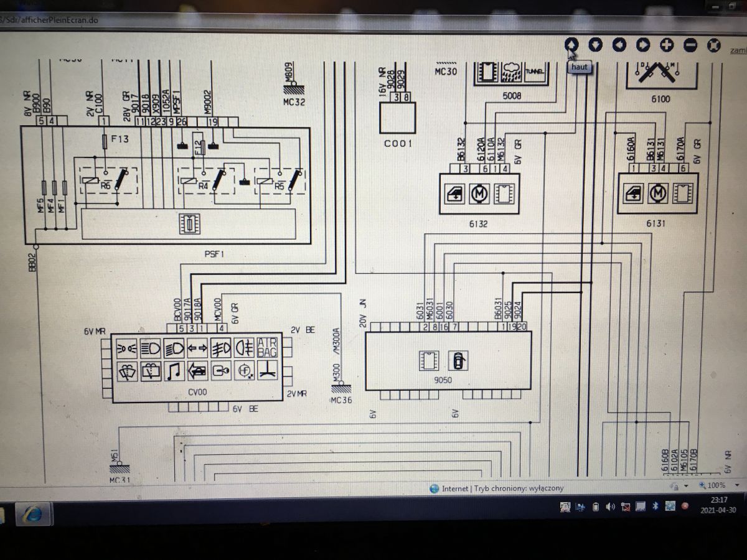This screenshot has width=747, height=560.
Task: Click the 6100 switch label
Action: click(x=660, y=98)
